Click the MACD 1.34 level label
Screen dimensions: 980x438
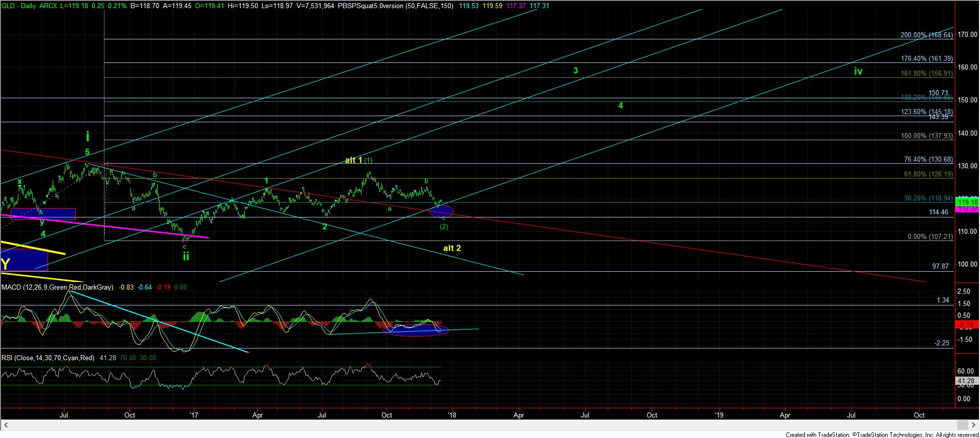(943, 300)
